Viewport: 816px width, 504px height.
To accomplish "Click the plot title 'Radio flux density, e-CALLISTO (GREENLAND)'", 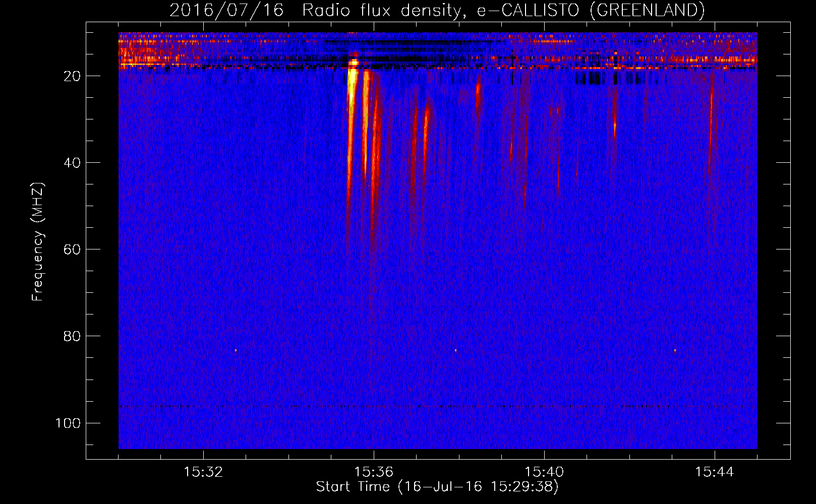I will pos(503,10).
